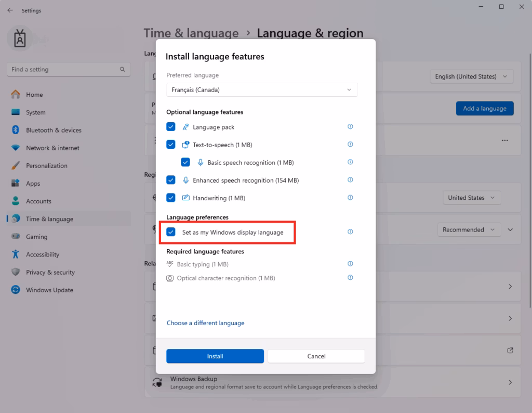Toggle Set as my Windows display language
532x413 pixels.
click(170, 232)
